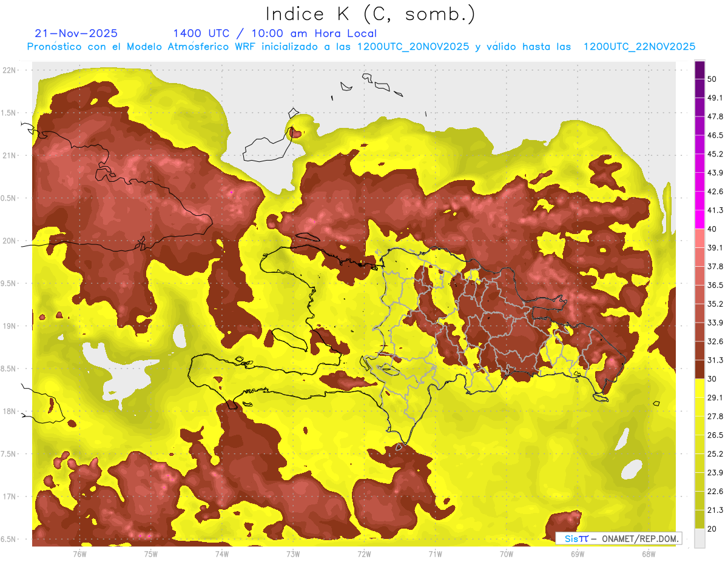Click the salmon swatch between 39.1 and 40
The image size is (728, 562).
click(x=699, y=238)
